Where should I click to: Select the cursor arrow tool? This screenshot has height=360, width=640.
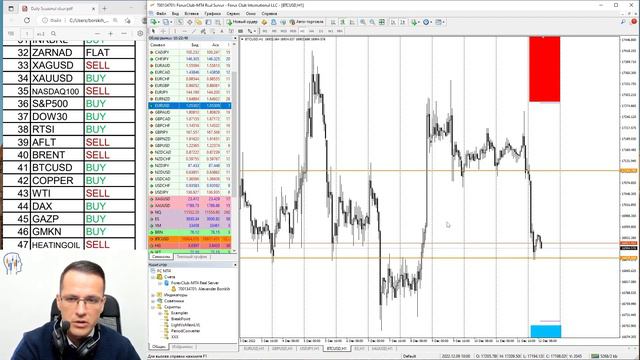(153, 31)
